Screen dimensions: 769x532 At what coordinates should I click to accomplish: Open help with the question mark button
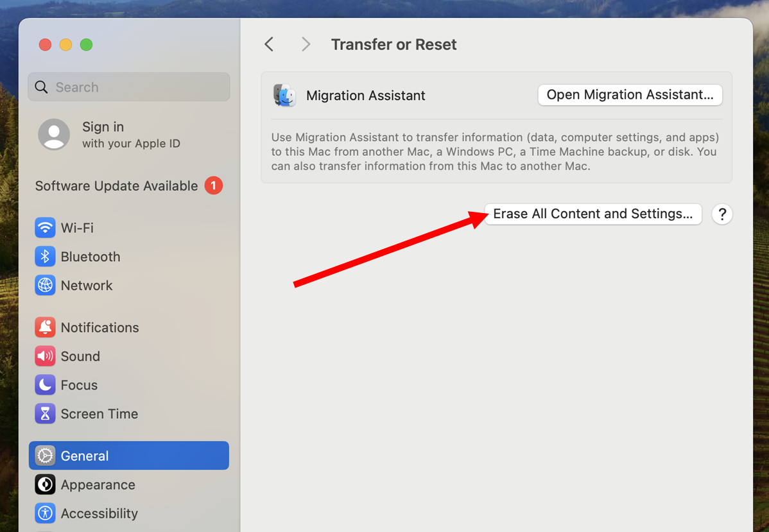(722, 214)
